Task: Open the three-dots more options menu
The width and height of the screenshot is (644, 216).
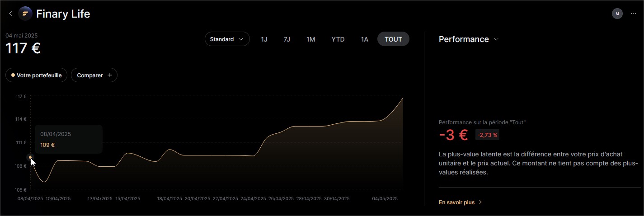Action: tap(633, 14)
